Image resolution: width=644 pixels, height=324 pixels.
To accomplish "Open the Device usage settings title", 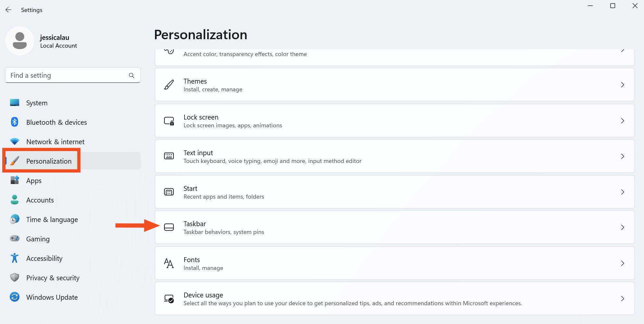I will tap(203, 295).
